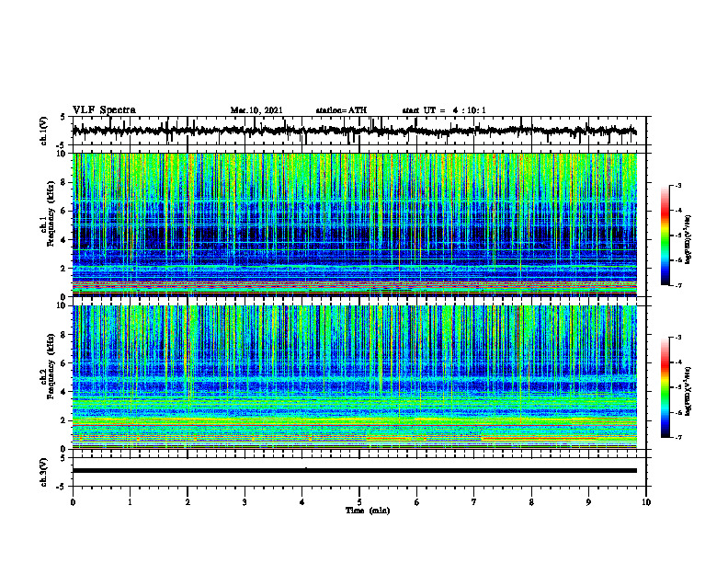This screenshot has width=728, height=563.
Task: Click the 'Time (min)' x-axis label
Action: pos(368,511)
